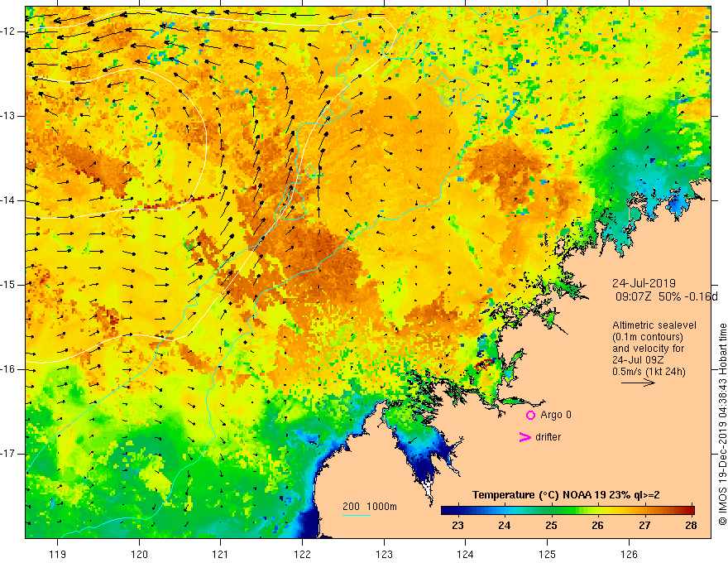Click the magenta drifter legend symbol
This screenshot has height=563, width=728.
[524, 436]
